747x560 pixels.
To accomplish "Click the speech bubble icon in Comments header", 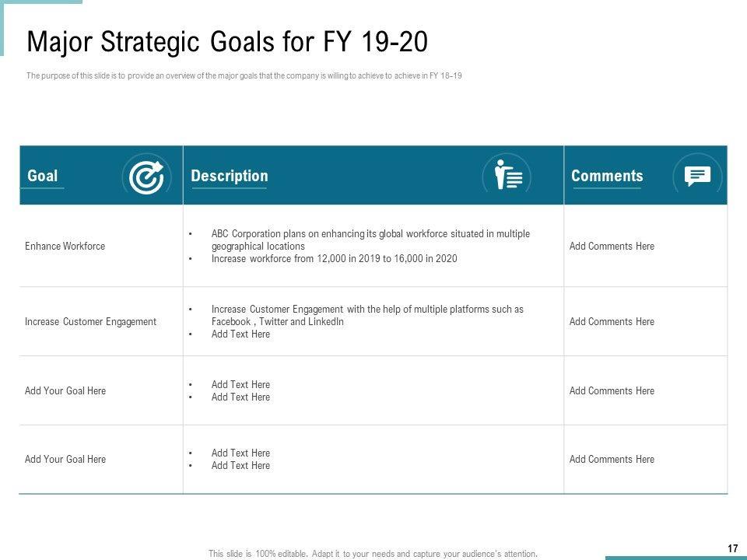I will coord(697,176).
